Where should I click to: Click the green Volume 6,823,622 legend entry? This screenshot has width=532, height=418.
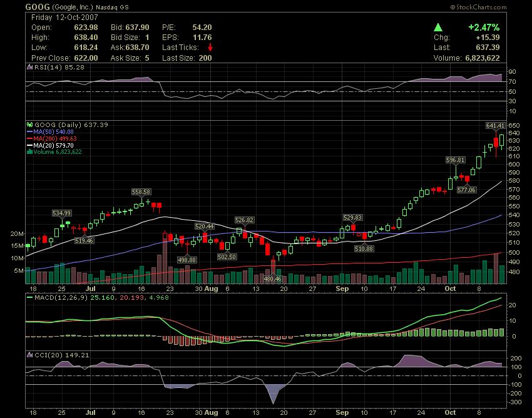[58, 151]
